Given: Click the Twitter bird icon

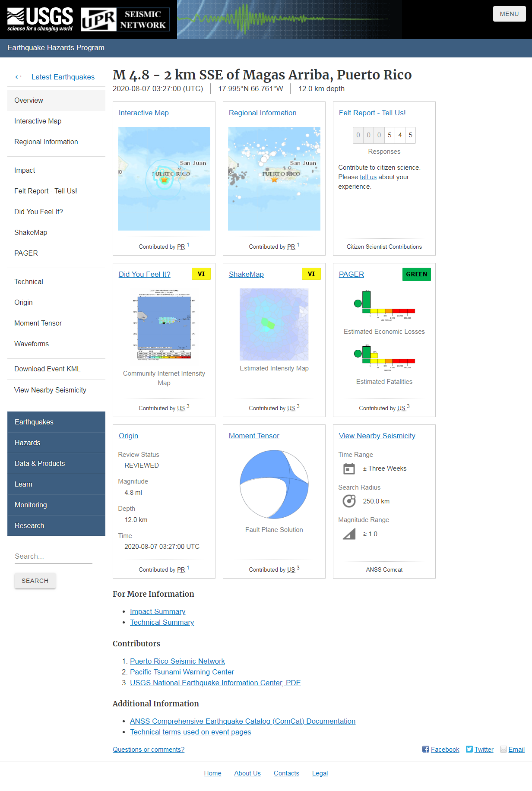Looking at the screenshot, I should [x=469, y=749].
